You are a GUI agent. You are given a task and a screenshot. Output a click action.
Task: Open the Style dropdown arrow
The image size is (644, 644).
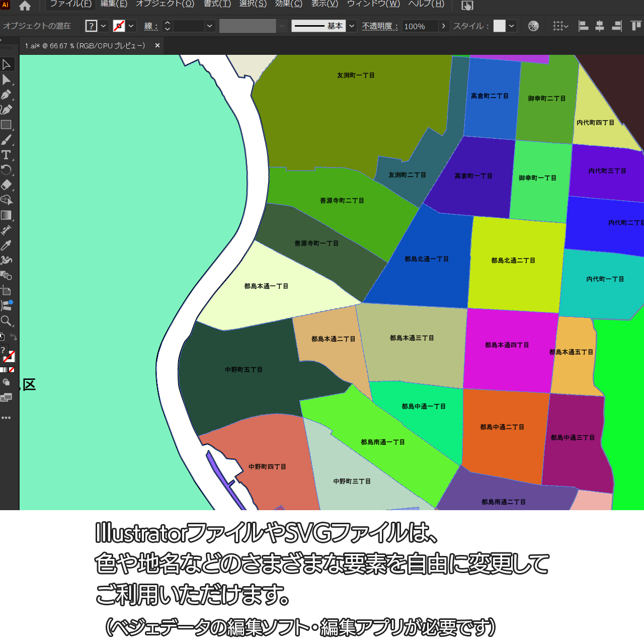coord(512,26)
